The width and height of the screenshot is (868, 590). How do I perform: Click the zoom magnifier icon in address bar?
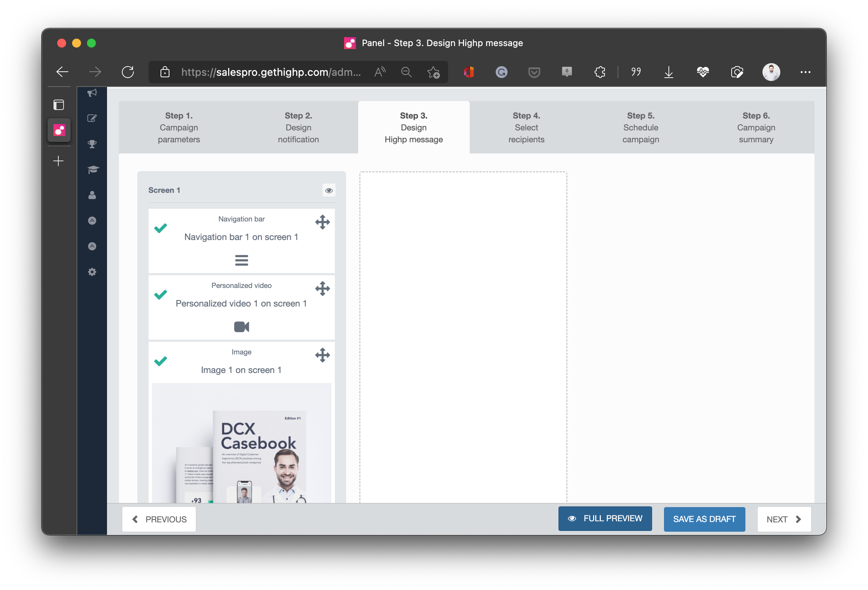[x=406, y=72]
